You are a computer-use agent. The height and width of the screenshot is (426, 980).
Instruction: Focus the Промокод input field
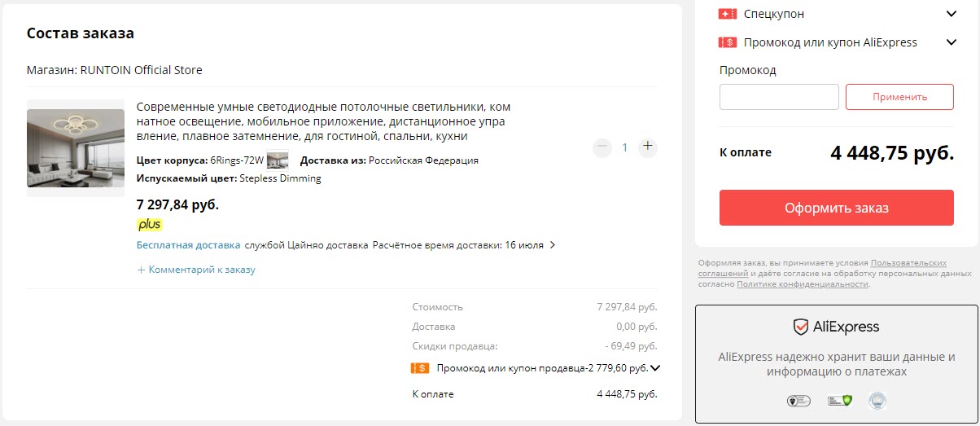click(x=779, y=97)
